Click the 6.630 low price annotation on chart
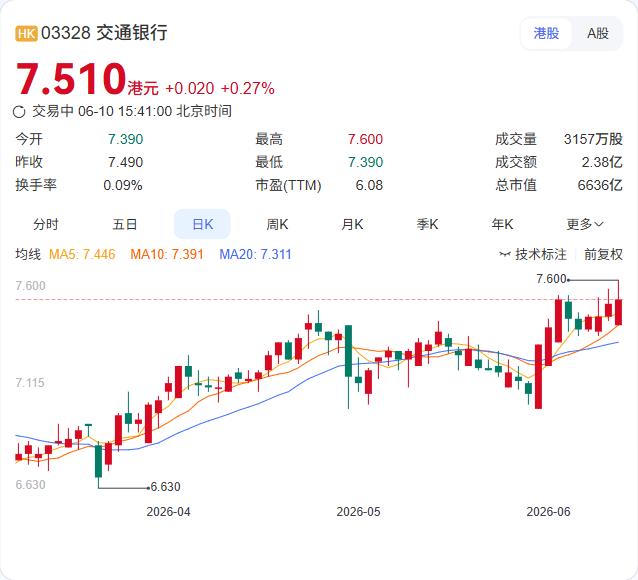Image resolution: width=638 pixels, height=580 pixels. 165,486
